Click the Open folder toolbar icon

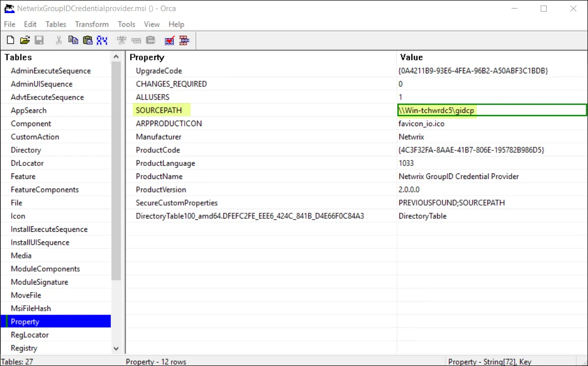(25, 40)
